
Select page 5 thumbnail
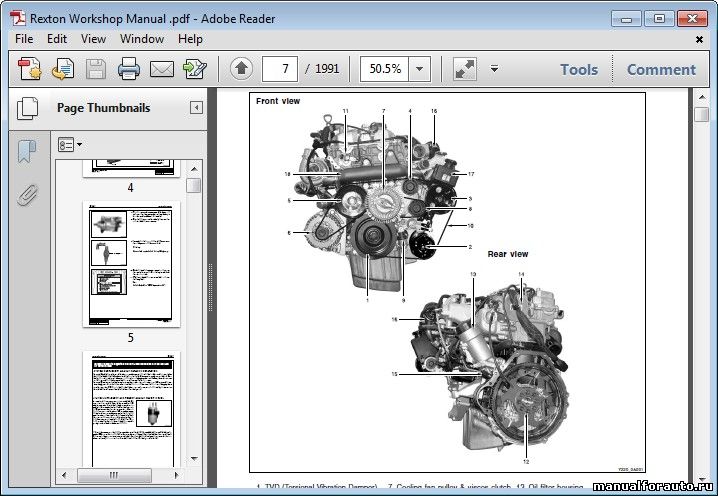tap(131, 264)
